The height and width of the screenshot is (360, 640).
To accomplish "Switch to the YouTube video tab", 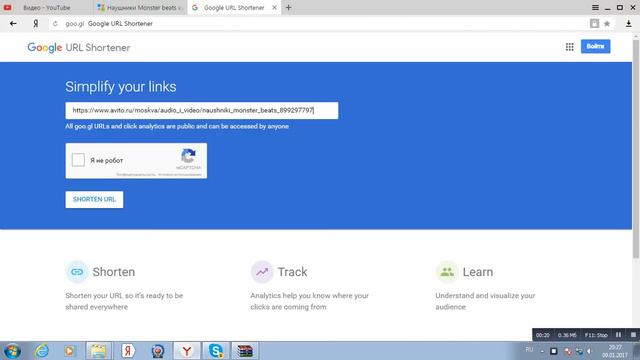I will [x=46, y=8].
